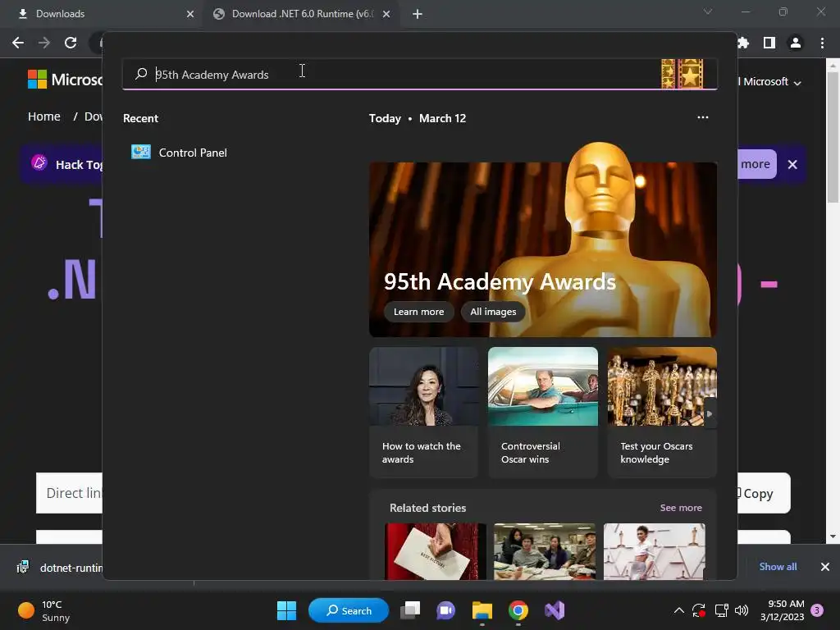Image resolution: width=840 pixels, height=630 pixels.
Task: Open notification count badge
Action: (817, 610)
